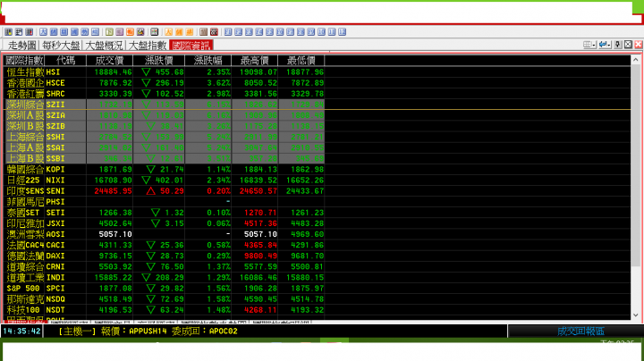Switch to the 走勢圖 tab
Screen dimensions: 644x361
(22, 45)
